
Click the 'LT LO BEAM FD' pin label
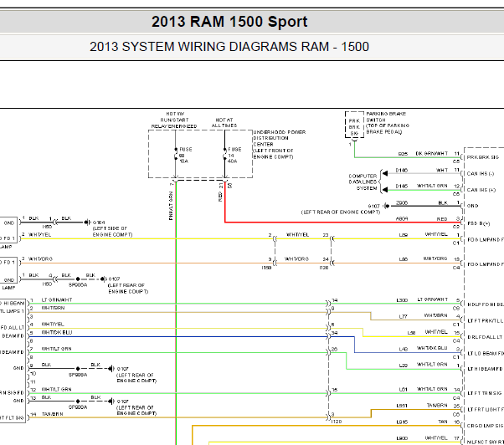pos(486,354)
